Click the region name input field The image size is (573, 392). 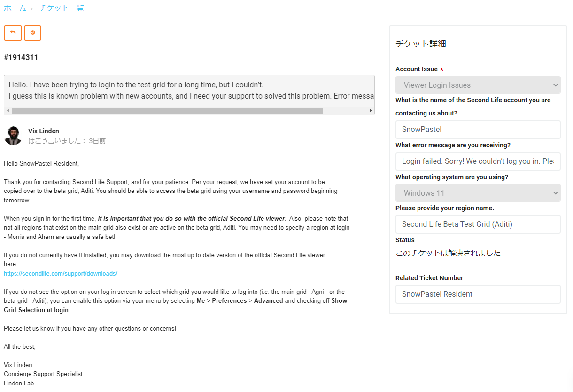coord(478,224)
